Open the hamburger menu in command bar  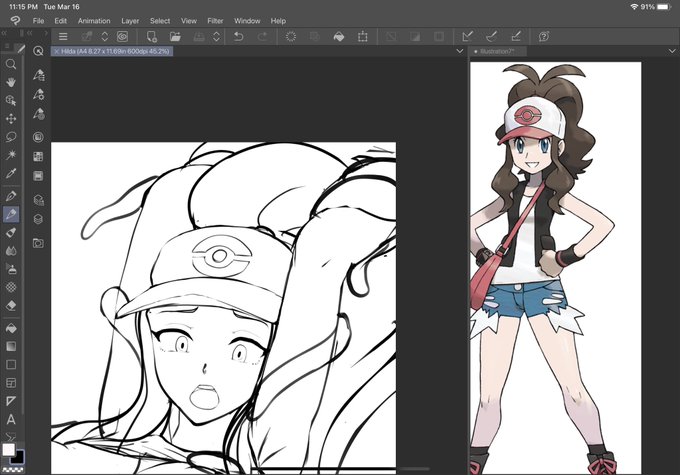pos(63,37)
